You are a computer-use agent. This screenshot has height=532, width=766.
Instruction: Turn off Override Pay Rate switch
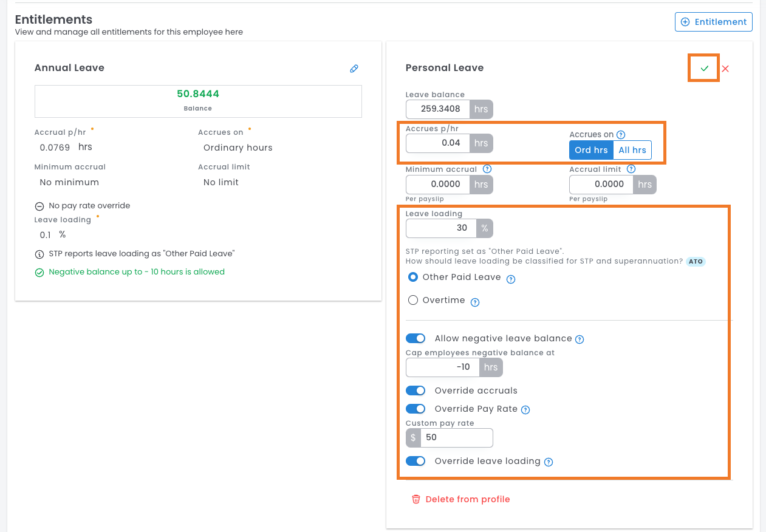(415, 409)
